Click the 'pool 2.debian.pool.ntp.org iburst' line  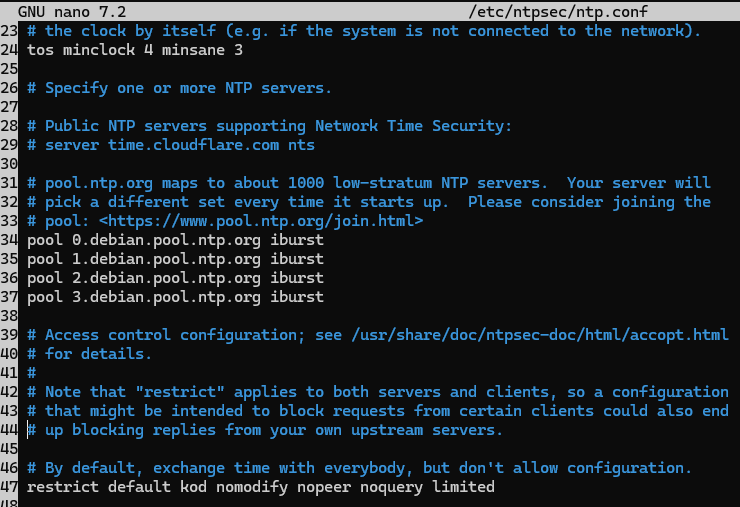point(175,278)
